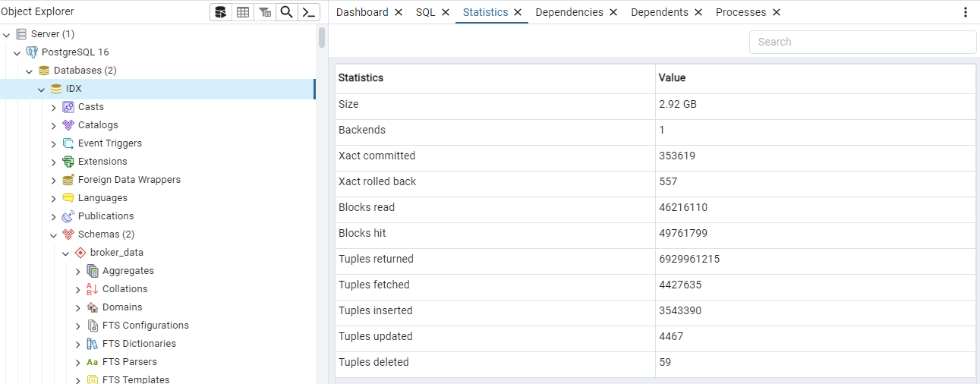Viewport: 980px width, 384px height.
Task: Switch to the SQL tab
Action: tap(426, 12)
